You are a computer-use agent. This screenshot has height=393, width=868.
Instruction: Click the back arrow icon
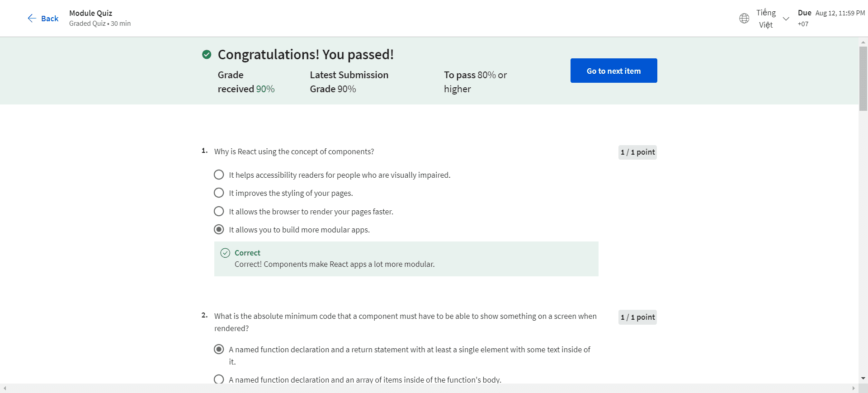click(32, 18)
